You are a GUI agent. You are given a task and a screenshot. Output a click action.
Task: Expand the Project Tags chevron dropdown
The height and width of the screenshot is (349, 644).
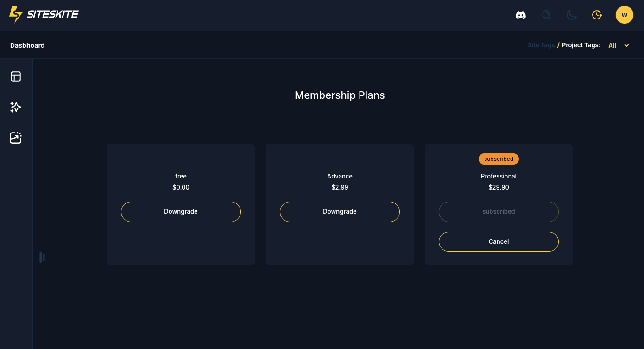click(x=627, y=45)
